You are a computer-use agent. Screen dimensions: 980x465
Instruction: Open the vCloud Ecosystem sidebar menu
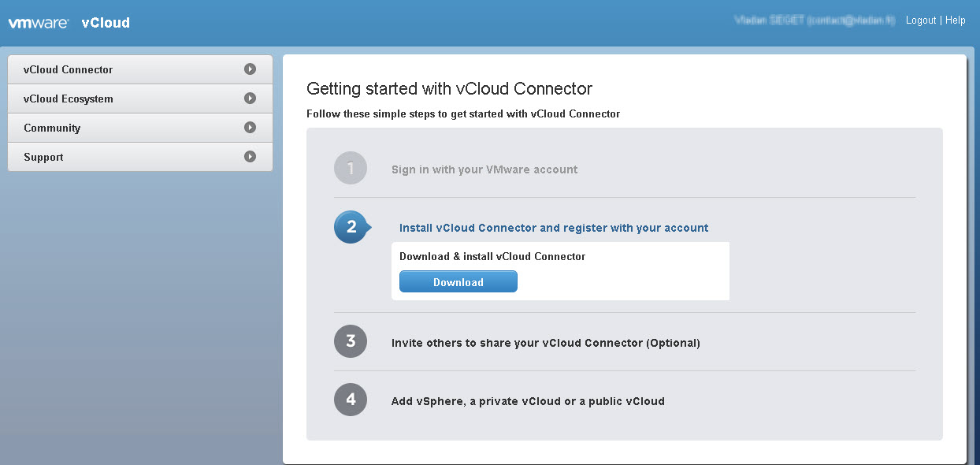140,99
